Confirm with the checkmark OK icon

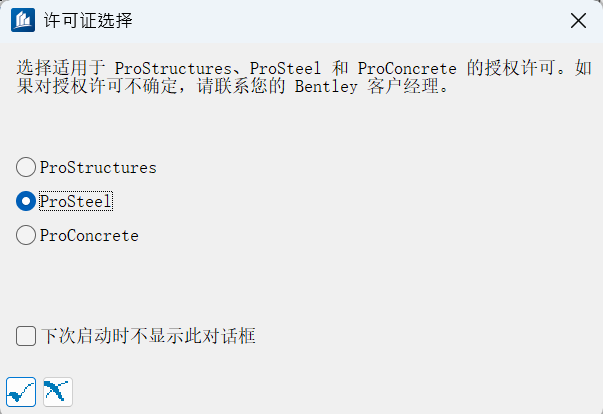(x=21, y=391)
